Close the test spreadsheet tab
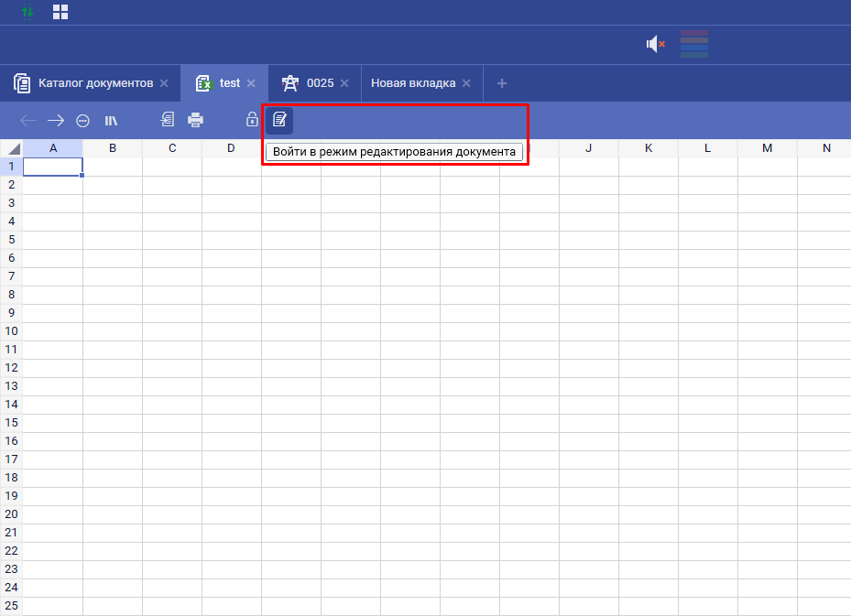The image size is (851, 616). pyautogui.click(x=251, y=83)
